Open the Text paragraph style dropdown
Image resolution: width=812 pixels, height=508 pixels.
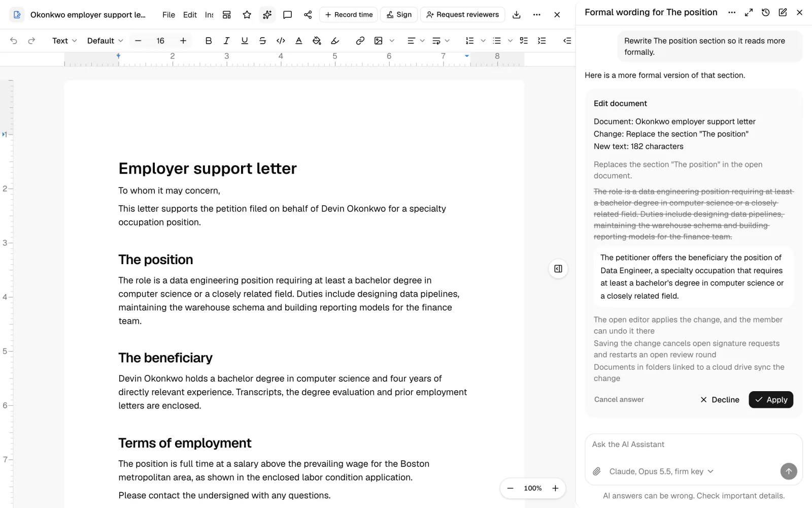coord(64,41)
